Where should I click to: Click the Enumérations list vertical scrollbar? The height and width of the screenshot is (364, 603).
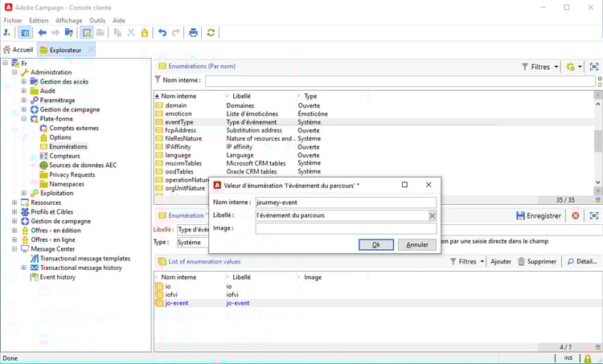(597, 143)
